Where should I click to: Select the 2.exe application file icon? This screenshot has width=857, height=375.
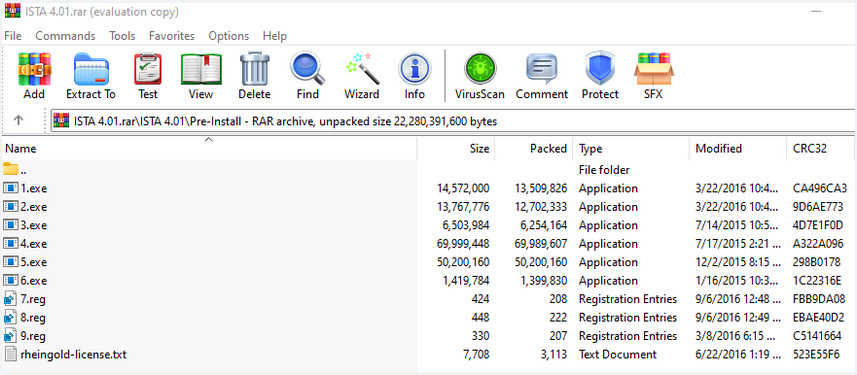(x=11, y=207)
